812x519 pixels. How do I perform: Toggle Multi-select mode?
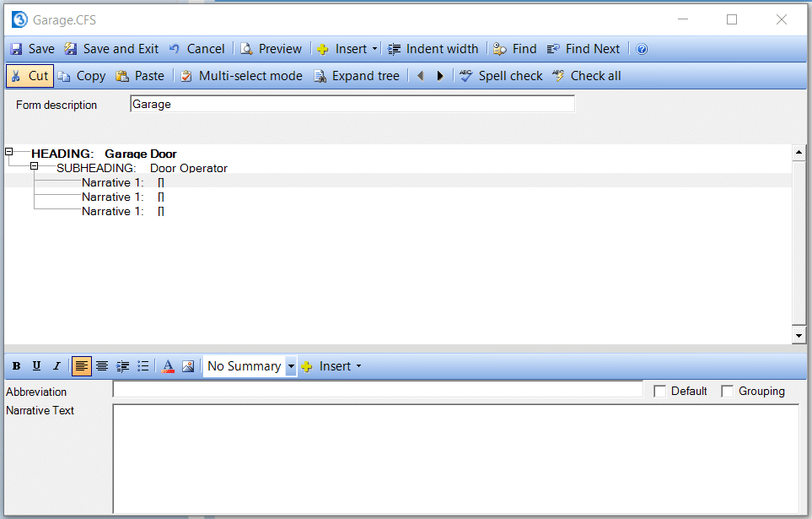241,76
